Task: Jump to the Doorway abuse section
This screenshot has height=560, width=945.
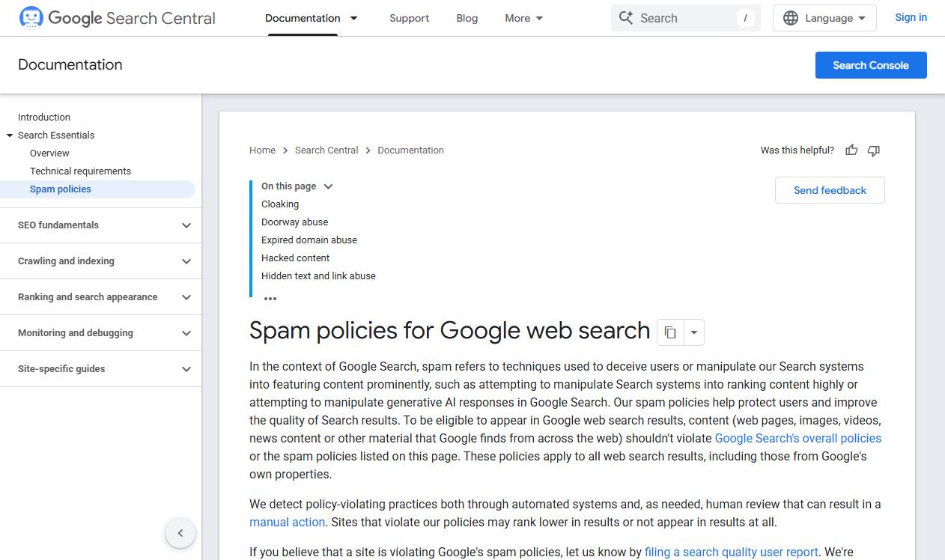Action: point(294,222)
